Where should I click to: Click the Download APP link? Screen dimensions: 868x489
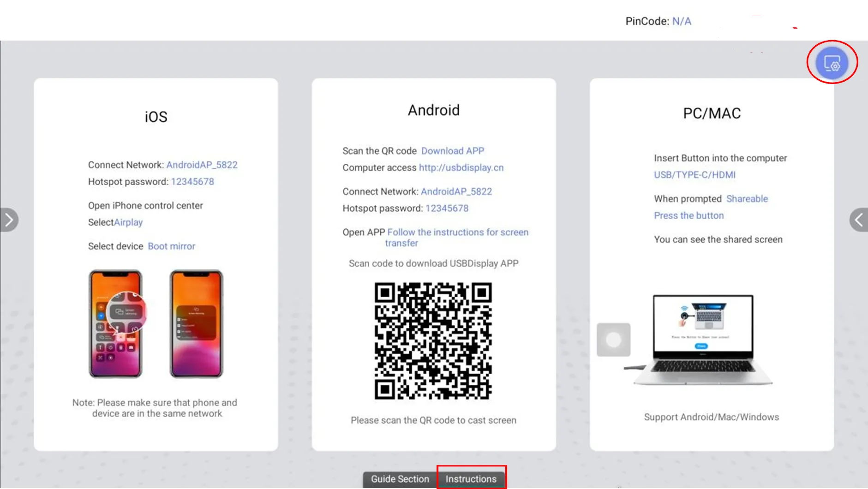tap(452, 151)
